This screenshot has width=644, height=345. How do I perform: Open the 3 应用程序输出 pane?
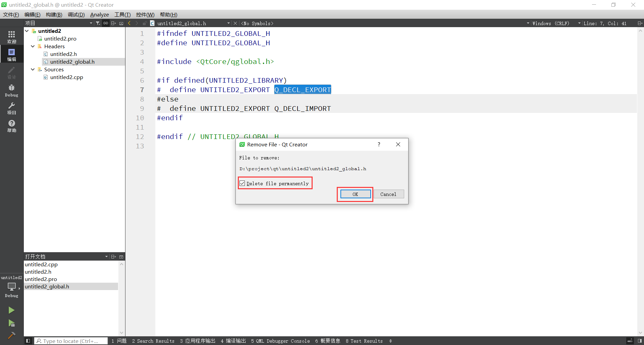pos(198,341)
